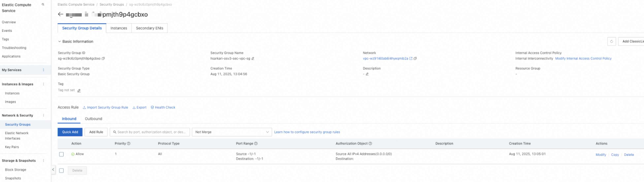This screenshot has width=644, height=182.
Task: Switch to the Outbound rules tab
Action: coord(93,119)
